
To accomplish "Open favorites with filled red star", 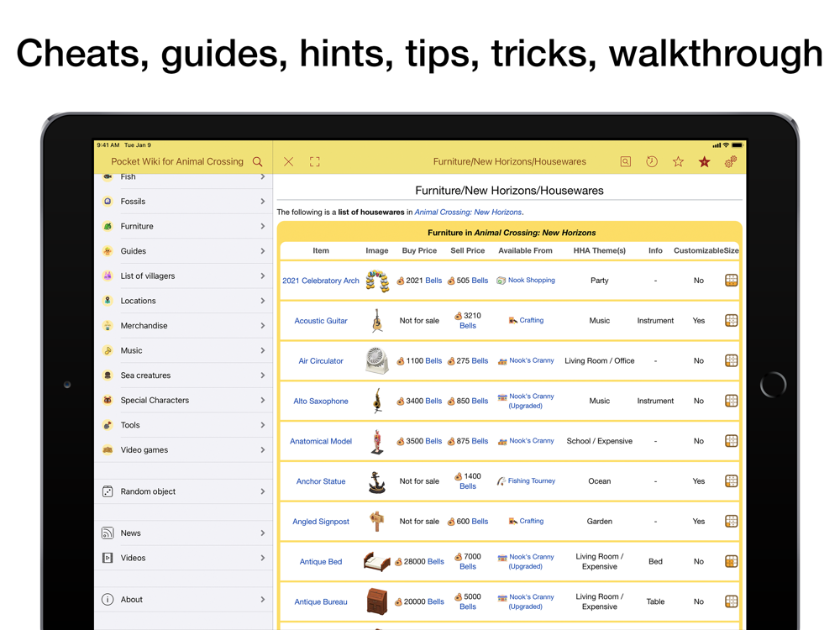I will tap(705, 162).
